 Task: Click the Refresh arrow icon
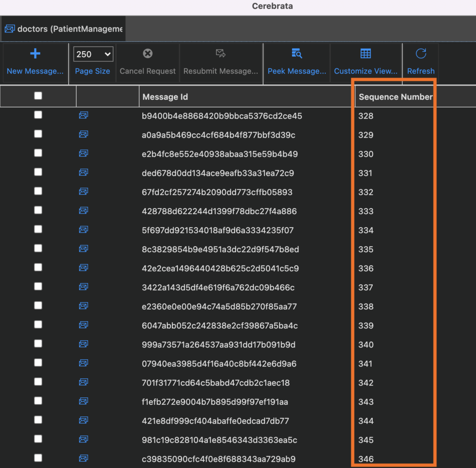tap(421, 54)
